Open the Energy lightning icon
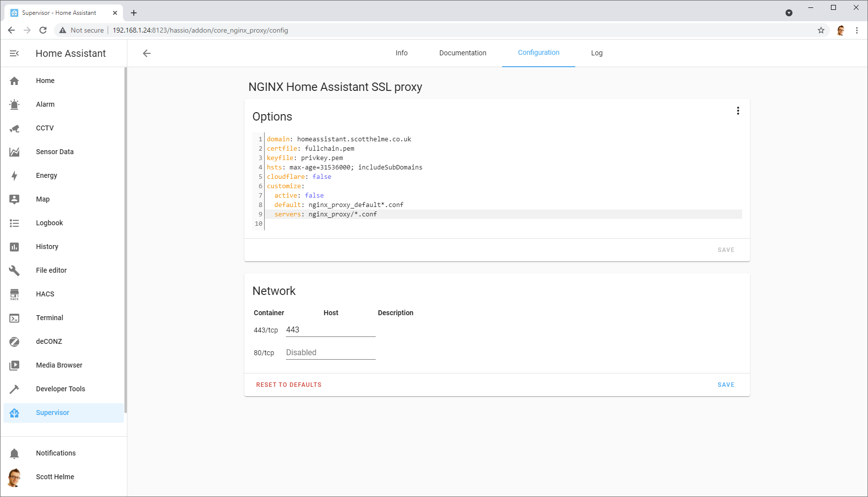The width and height of the screenshot is (868, 497). click(x=14, y=176)
